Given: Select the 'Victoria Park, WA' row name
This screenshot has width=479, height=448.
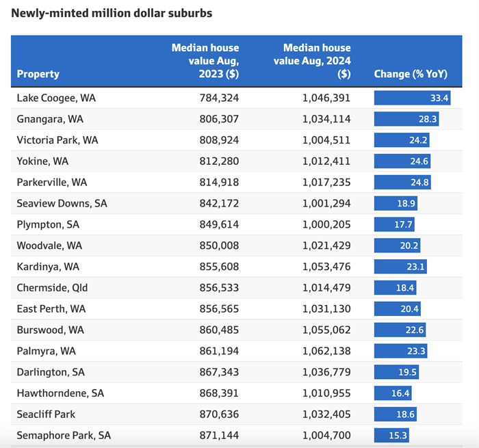Looking at the screenshot, I should click(x=57, y=140).
